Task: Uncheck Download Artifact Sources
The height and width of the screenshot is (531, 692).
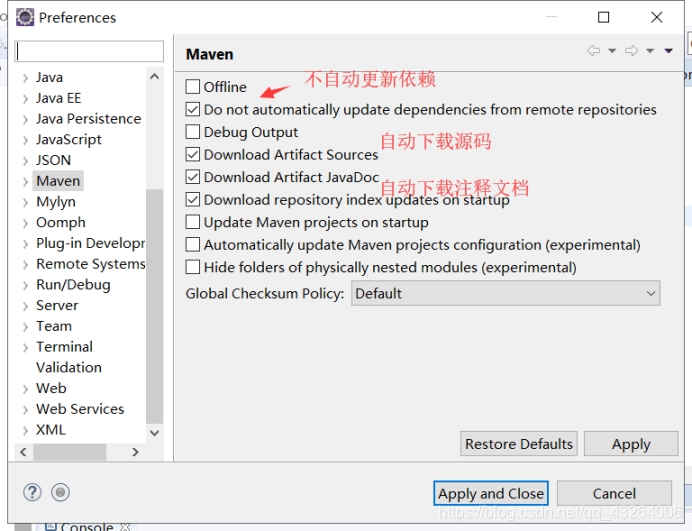Action: (193, 154)
